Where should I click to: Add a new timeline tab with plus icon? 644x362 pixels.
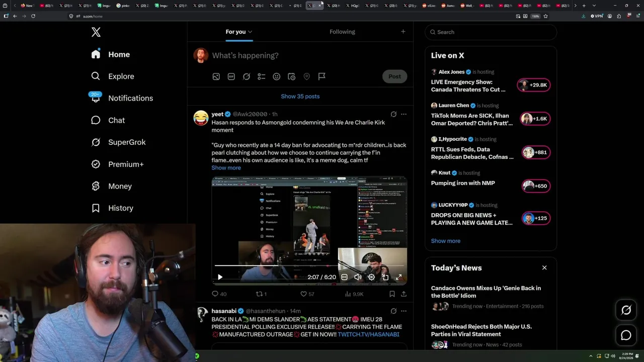point(403,32)
